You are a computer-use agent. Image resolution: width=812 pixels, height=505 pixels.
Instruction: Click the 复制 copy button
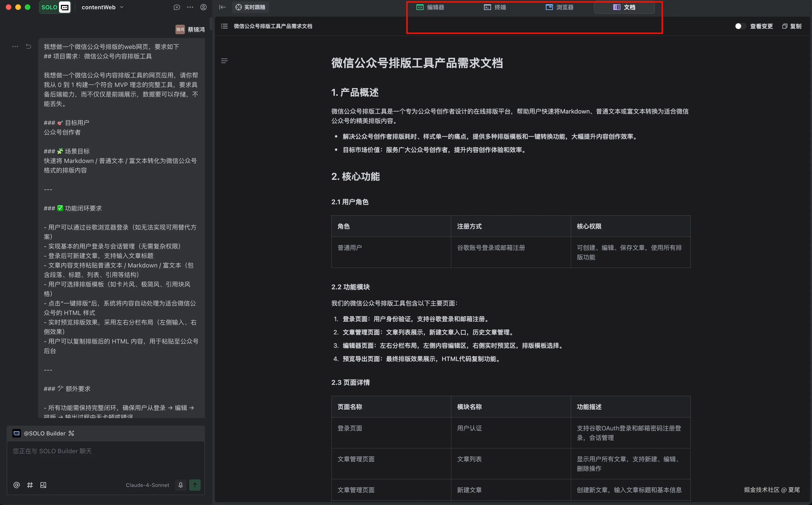tap(792, 26)
